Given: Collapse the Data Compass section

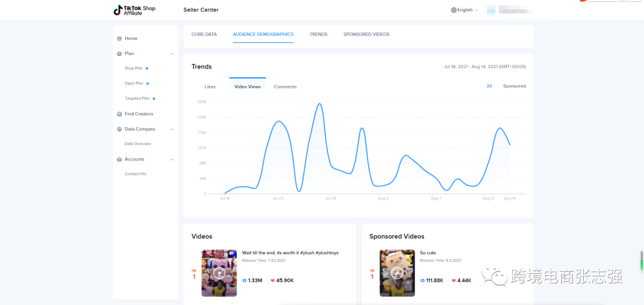Looking at the screenshot, I should point(172,129).
